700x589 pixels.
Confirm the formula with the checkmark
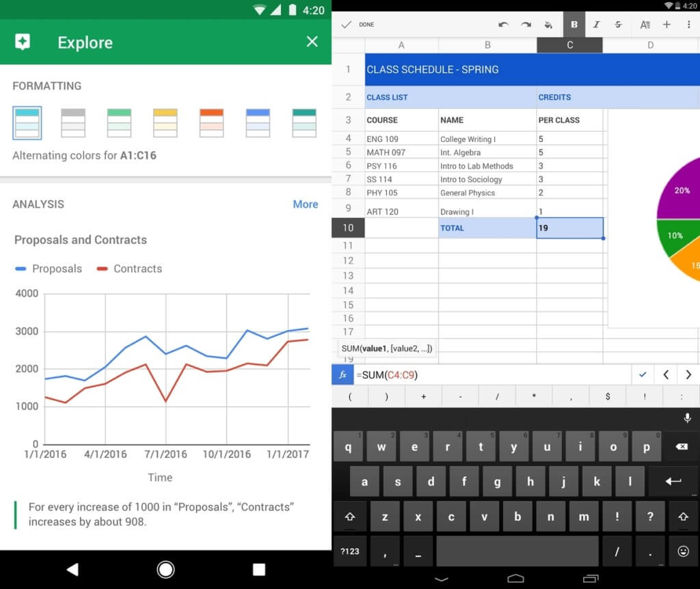coord(642,374)
